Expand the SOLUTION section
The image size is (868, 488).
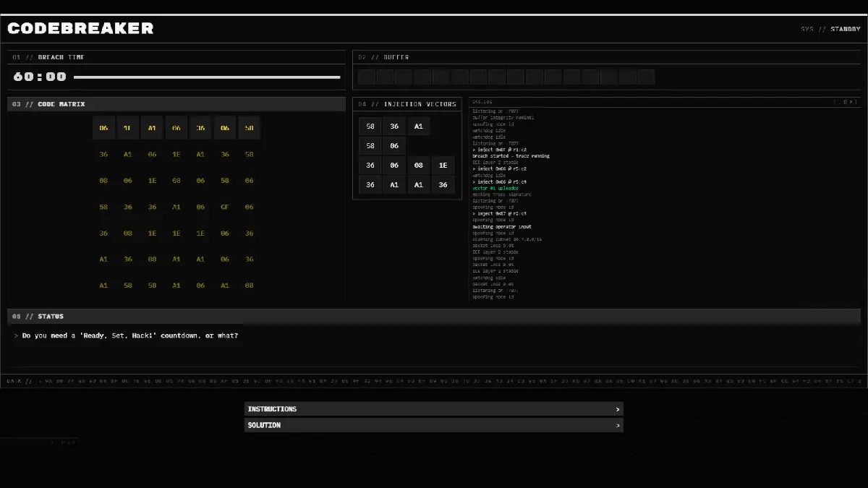tap(434, 425)
